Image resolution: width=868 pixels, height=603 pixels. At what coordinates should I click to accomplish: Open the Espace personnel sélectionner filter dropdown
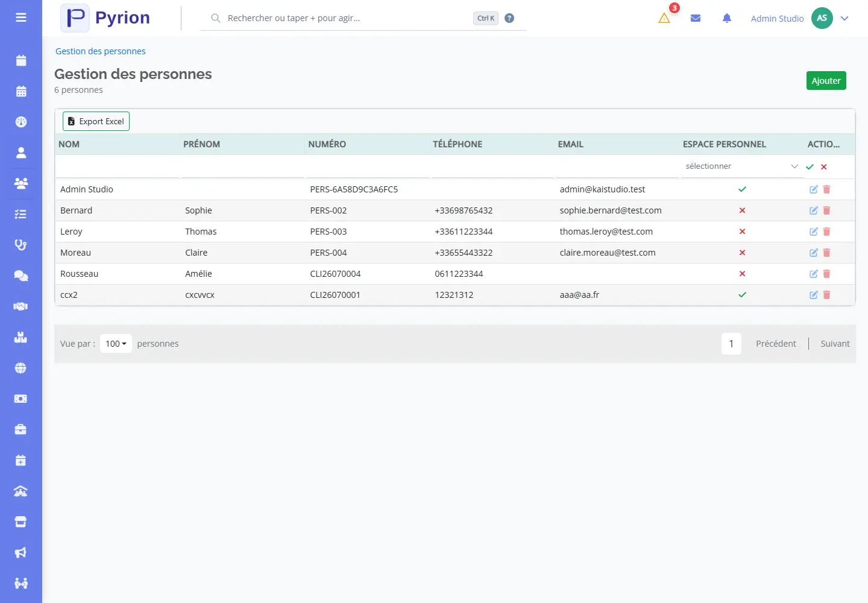coord(742,166)
